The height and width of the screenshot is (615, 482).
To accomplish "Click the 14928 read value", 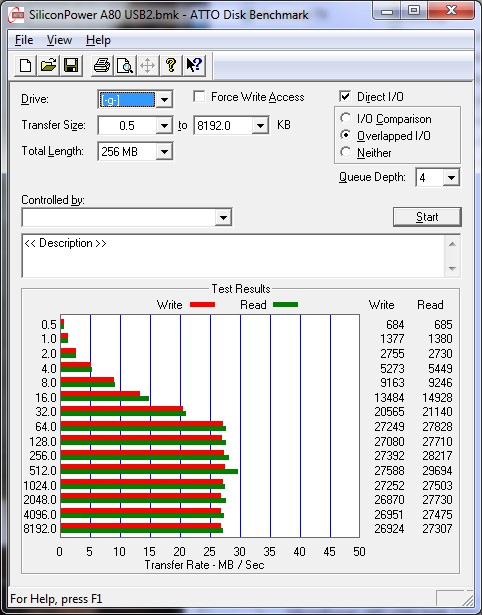I will [437, 397].
